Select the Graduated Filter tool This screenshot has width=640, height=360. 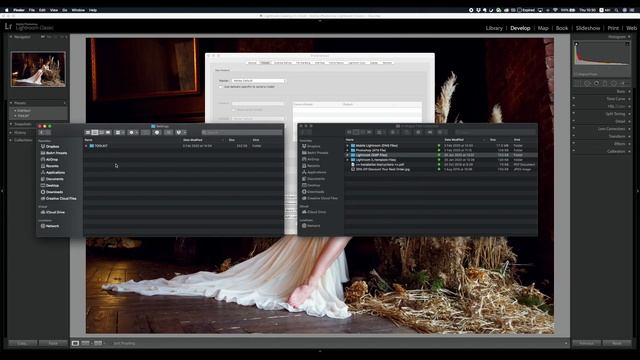point(605,83)
